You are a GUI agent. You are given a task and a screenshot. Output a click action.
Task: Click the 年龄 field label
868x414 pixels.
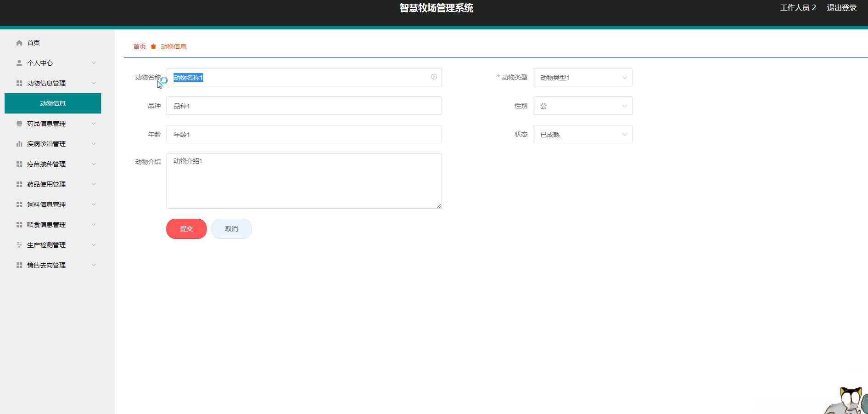154,134
